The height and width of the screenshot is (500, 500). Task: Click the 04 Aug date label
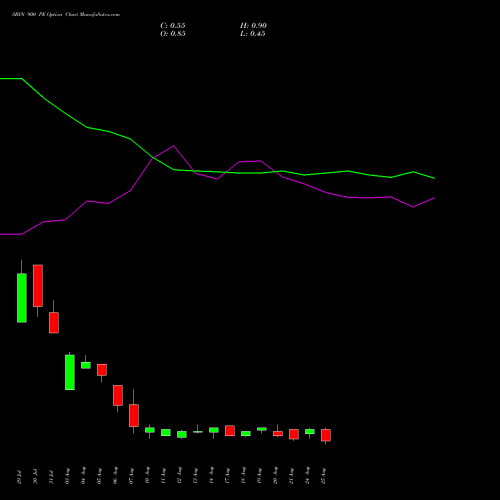[83, 476]
